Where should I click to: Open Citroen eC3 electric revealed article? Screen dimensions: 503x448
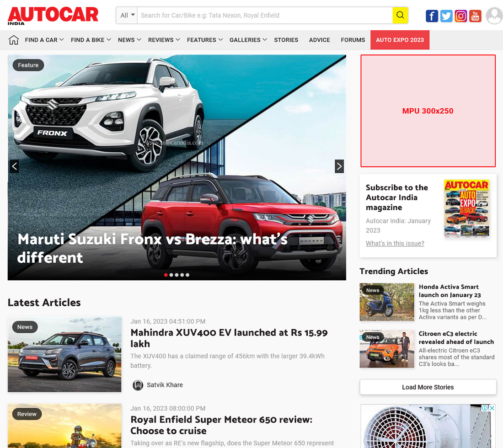(x=456, y=338)
